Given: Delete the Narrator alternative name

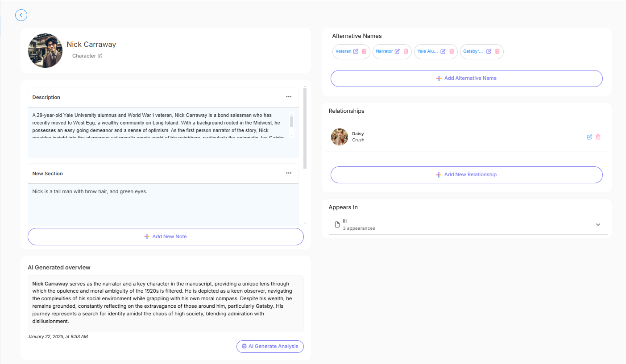Looking at the screenshot, I should click(x=406, y=51).
